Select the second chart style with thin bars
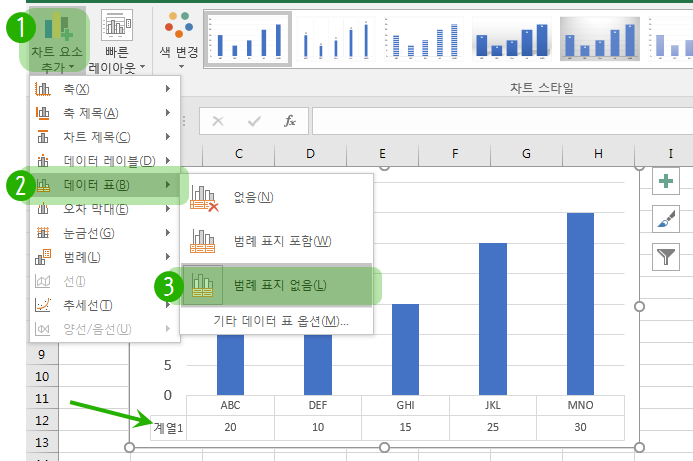This screenshot has width=693, height=461. pos(336,39)
